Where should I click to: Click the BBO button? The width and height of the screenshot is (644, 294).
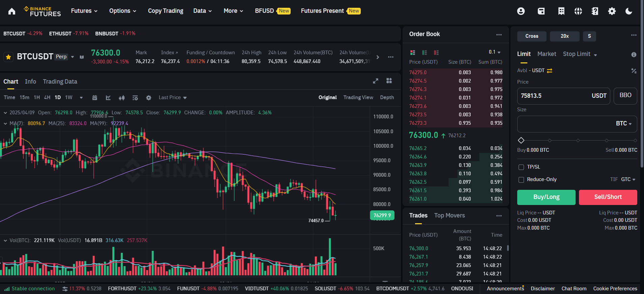[x=625, y=95]
